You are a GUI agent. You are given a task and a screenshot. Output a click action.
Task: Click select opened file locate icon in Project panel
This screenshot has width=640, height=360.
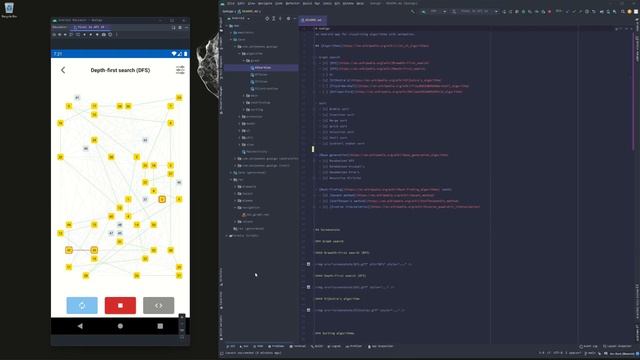coord(267,18)
